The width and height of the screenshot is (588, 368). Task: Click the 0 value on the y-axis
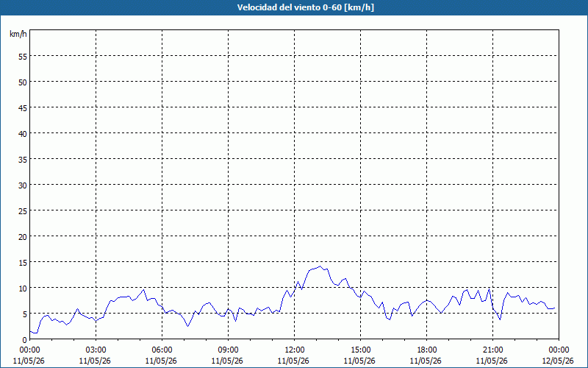coord(25,339)
